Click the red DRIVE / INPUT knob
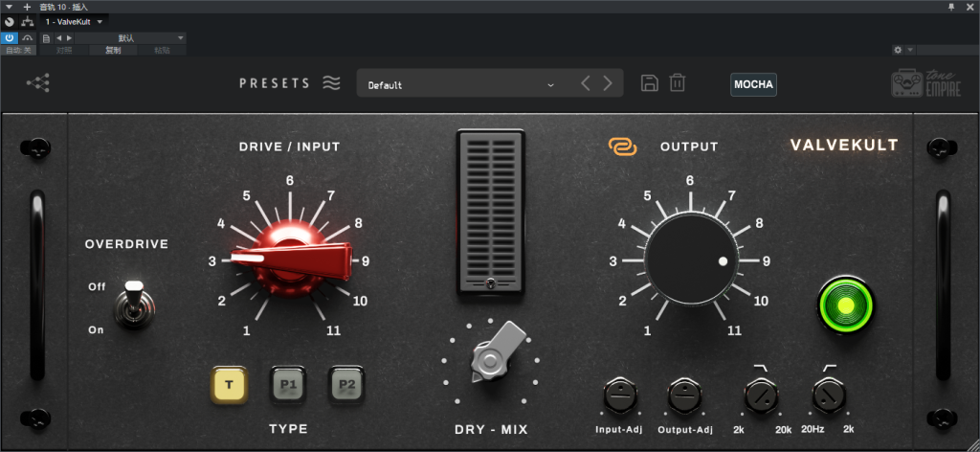980x452 pixels. 289,259
